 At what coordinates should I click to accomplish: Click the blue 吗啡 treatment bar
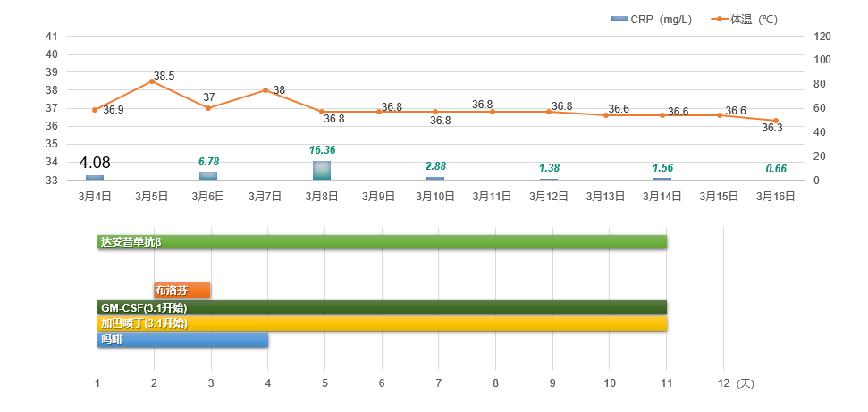click(182, 340)
